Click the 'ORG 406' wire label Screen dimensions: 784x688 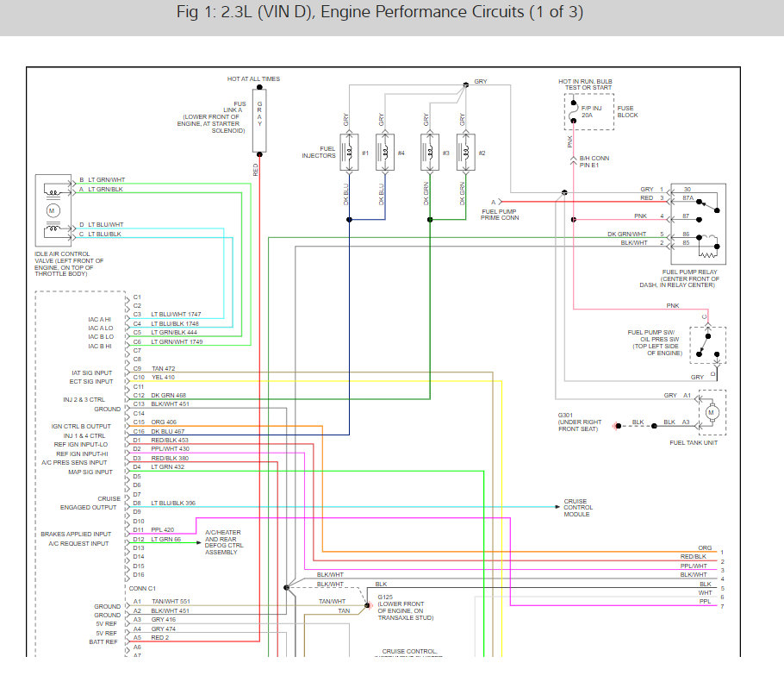(164, 422)
